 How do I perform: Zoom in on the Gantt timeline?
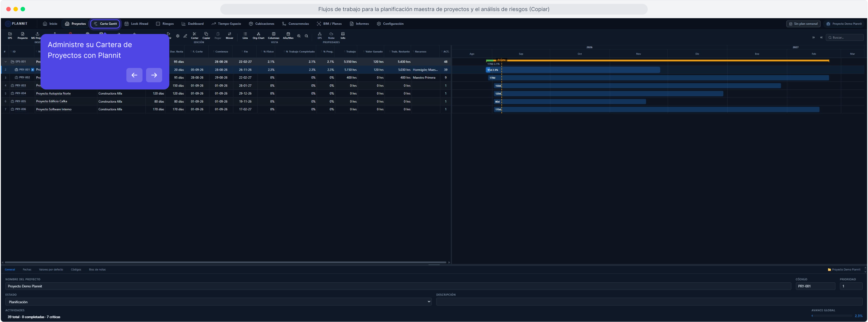tap(299, 36)
